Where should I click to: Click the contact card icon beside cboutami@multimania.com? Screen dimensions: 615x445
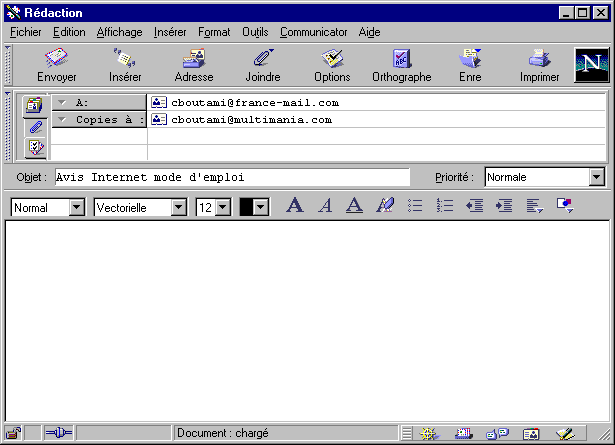click(x=159, y=119)
